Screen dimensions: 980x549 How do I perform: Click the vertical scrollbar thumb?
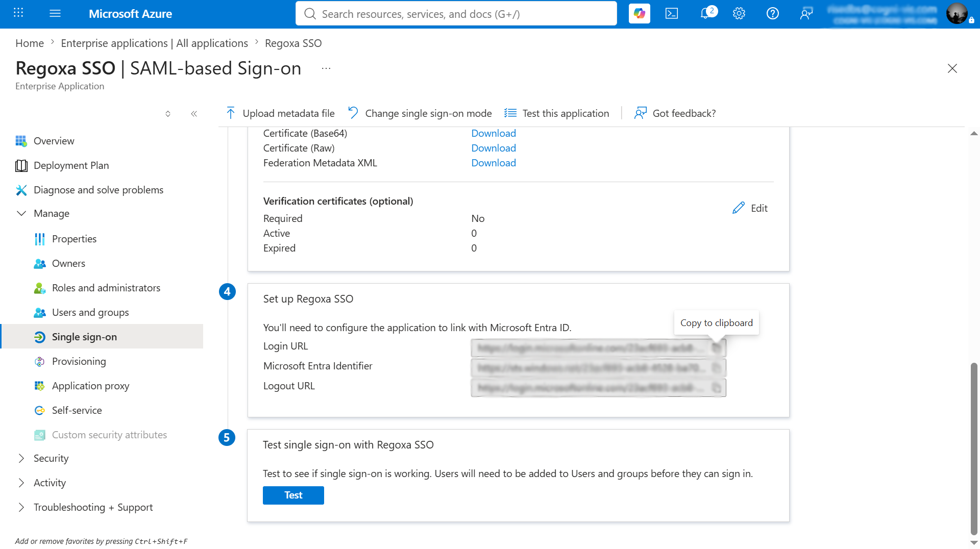point(974,449)
